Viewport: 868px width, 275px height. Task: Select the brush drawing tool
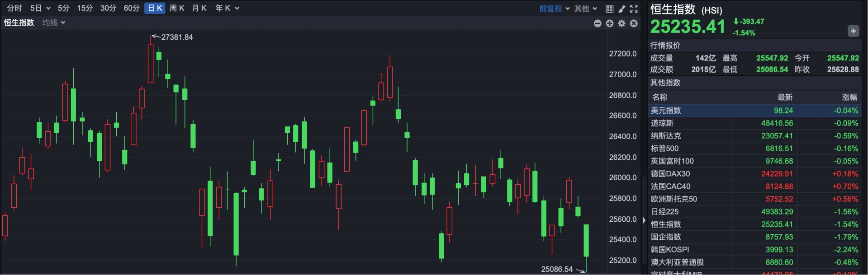(x=621, y=9)
